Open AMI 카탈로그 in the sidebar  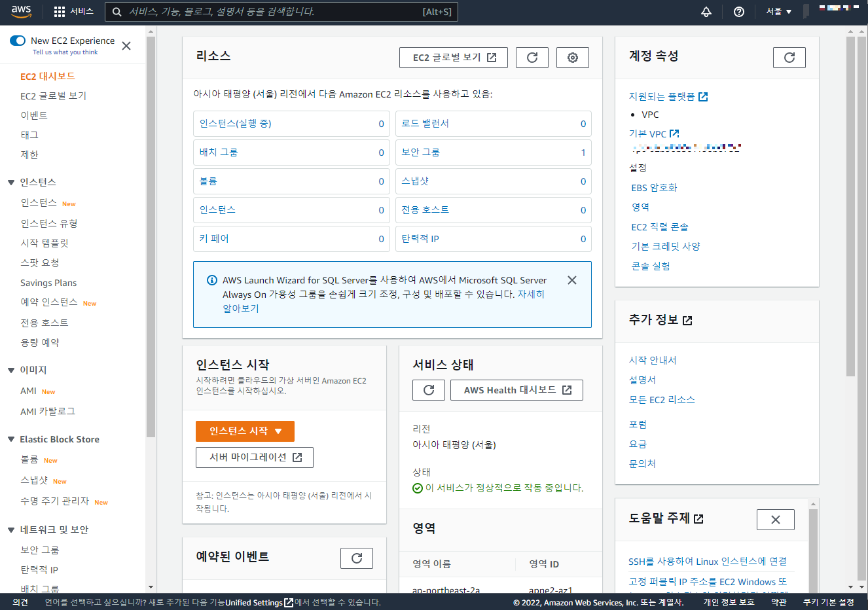pos(48,412)
